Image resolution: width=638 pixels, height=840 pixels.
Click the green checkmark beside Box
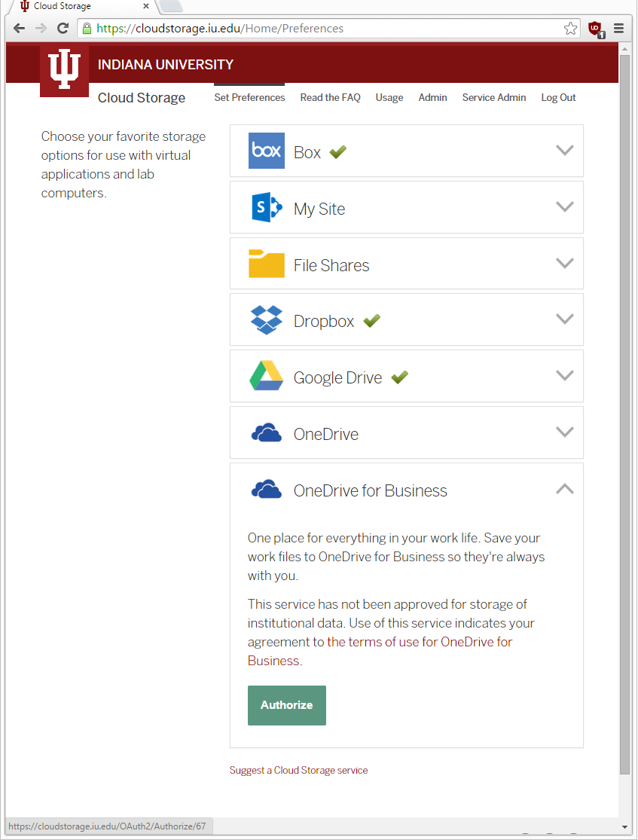(x=338, y=152)
